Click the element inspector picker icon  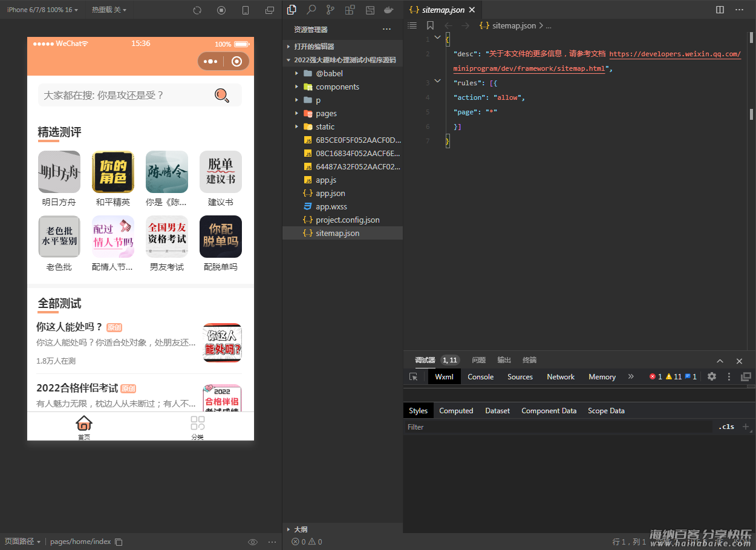coord(414,376)
